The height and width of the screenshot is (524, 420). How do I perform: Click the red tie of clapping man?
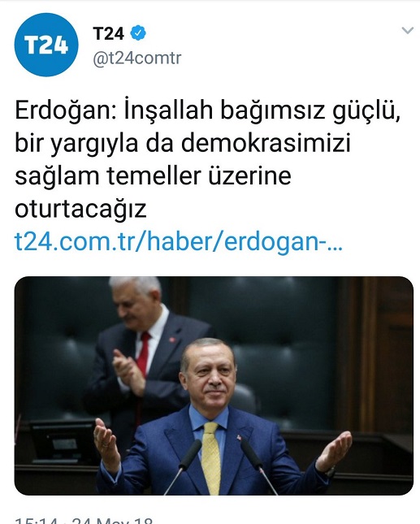pyautogui.click(x=144, y=353)
